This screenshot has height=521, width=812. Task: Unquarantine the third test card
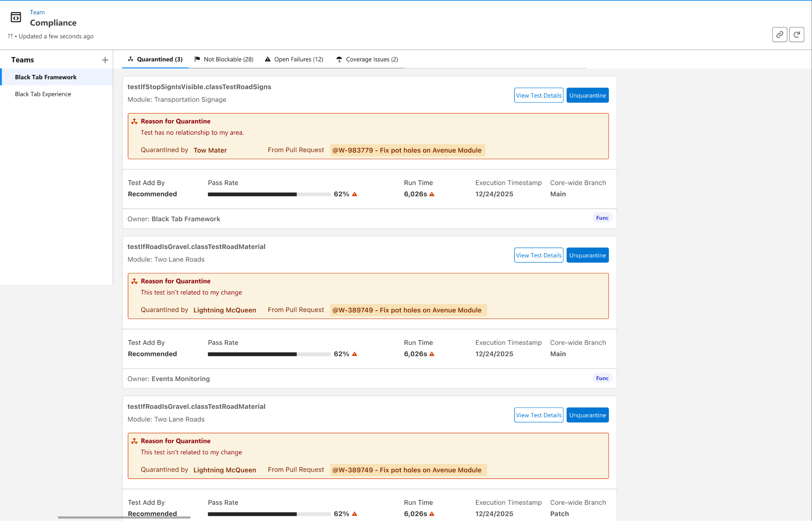click(588, 415)
